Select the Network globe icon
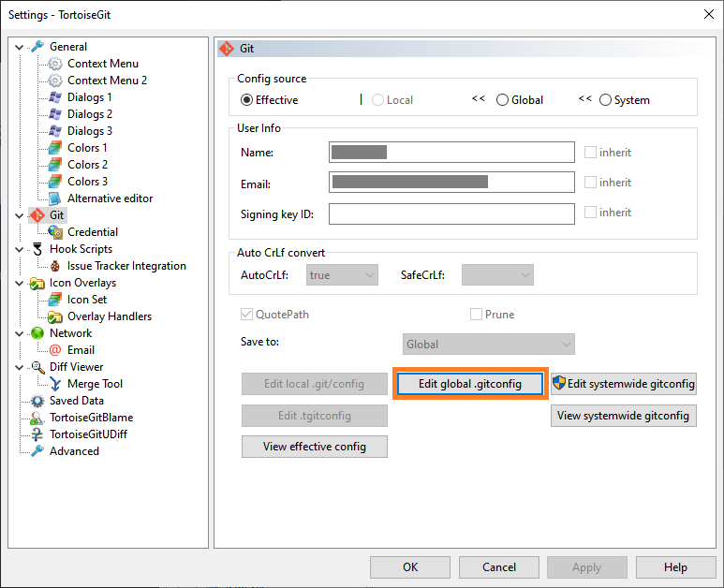This screenshot has height=588, width=724. (37, 333)
